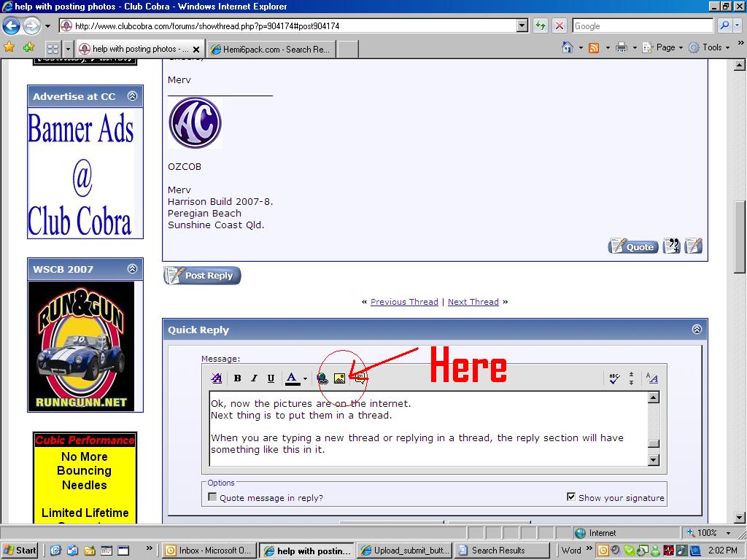Open the text color dropdown arrow
Image resolution: width=747 pixels, height=560 pixels.
pyautogui.click(x=305, y=379)
